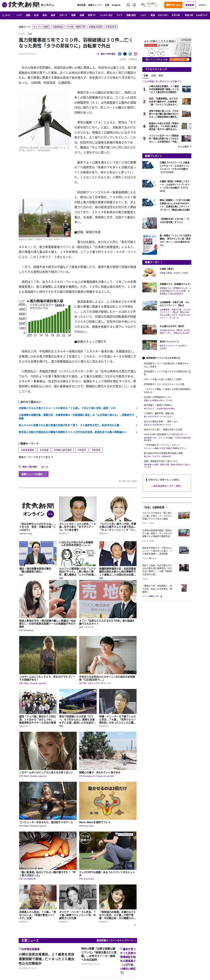Select the #トランプ関税 trending keyword
Image resolution: width=210 pixels, height=980 pixels.
click(x=41, y=27)
